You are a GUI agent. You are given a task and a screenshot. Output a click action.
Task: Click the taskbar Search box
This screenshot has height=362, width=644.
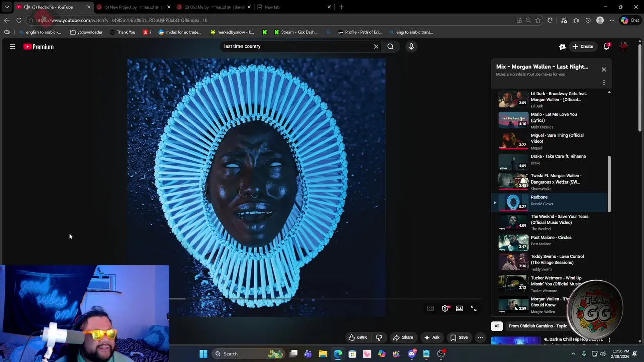tap(248, 354)
